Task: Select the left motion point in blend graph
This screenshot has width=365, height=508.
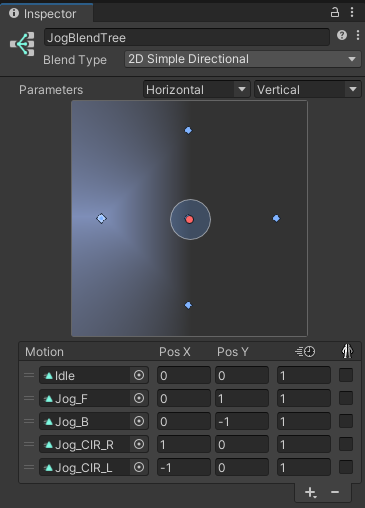Action: click(101, 218)
